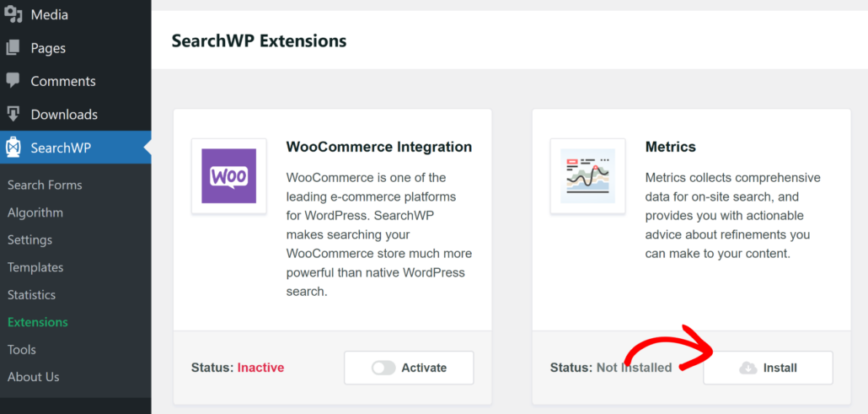Screen dimensions: 868x414
Task: Click the Metrics chart thumbnail
Action: 587,176
